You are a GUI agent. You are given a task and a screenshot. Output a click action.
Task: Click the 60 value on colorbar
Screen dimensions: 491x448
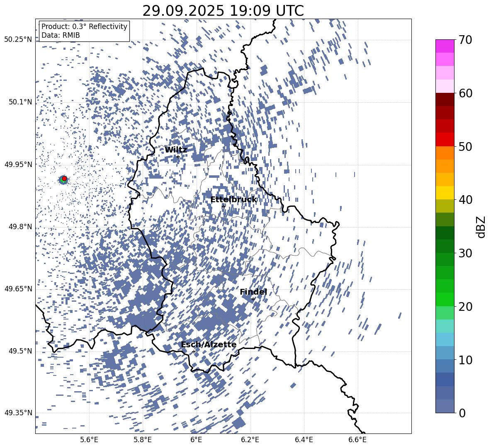[x=465, y=93]
